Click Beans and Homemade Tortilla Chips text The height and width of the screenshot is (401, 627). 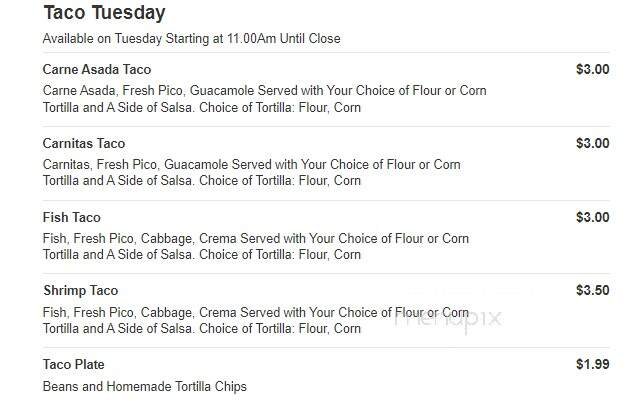click(x=144, y=386)
